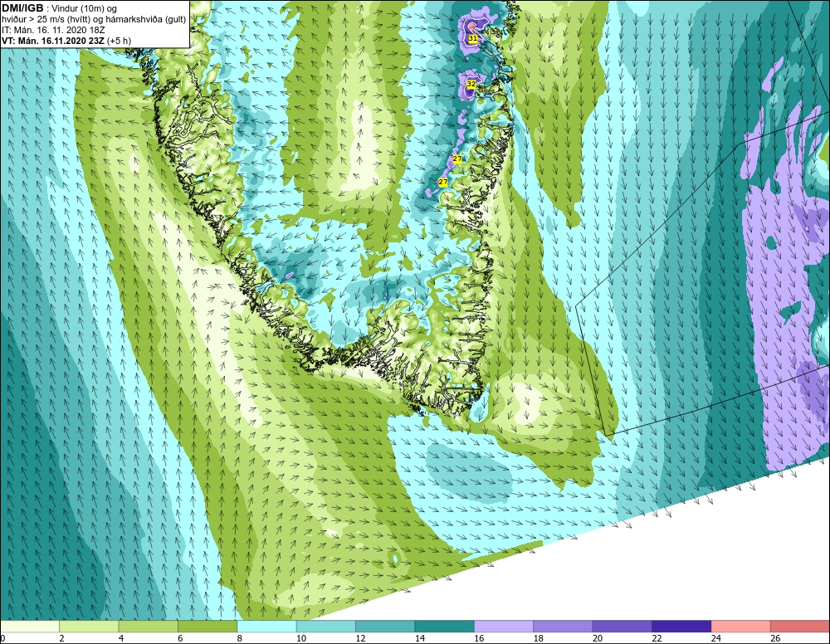Click the 12–14 m/s teal legend swatch

385,627
